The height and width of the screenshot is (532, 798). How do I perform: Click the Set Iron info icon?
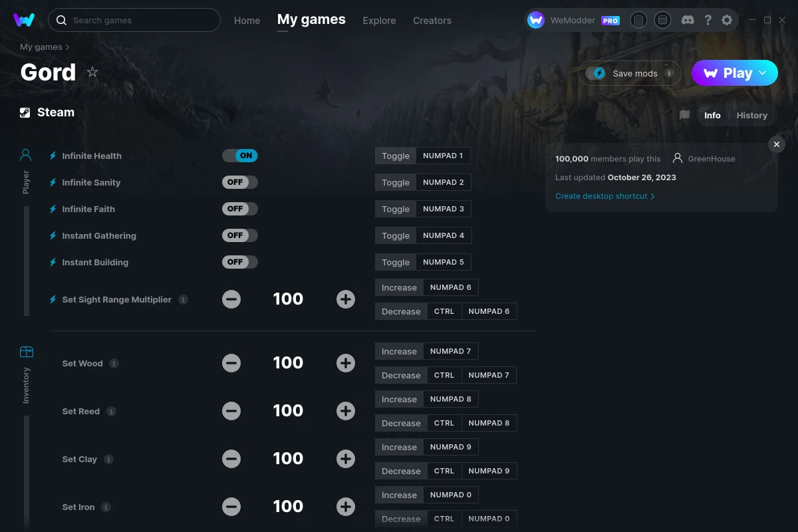point(106,507)
